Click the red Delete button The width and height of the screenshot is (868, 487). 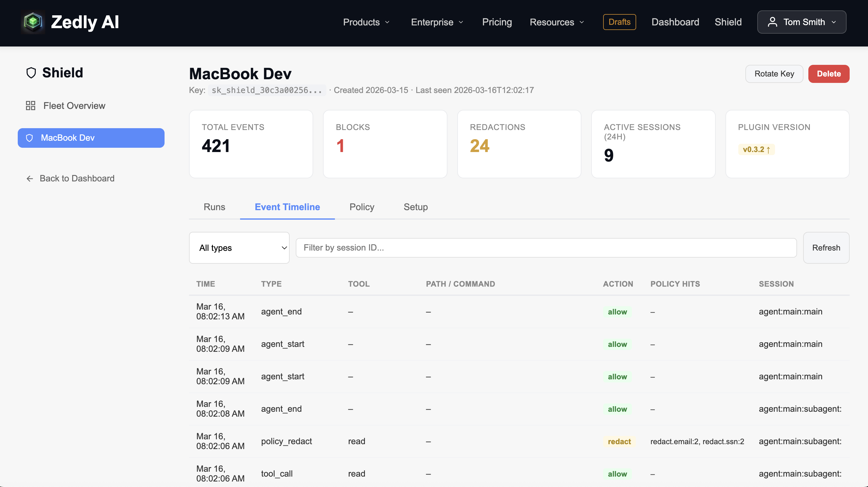(x=829, y=74)
